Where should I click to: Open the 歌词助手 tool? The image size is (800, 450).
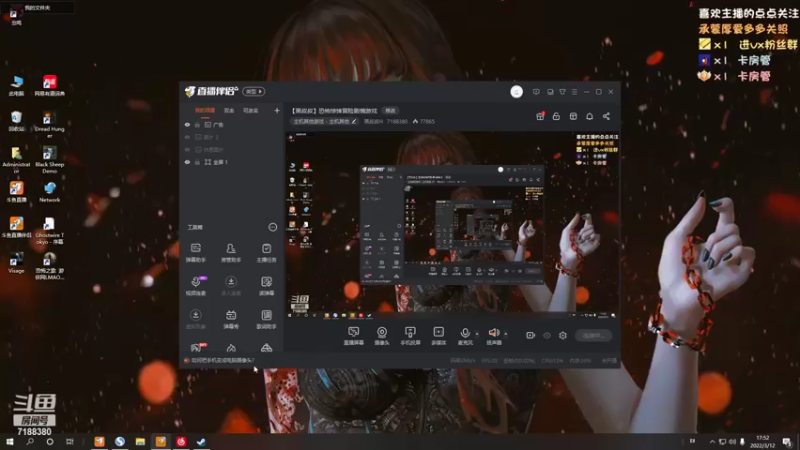pos(266,319)
